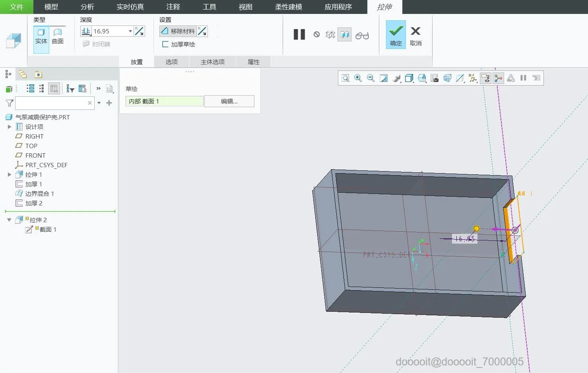Screen dimensions: 588x373
Task: Click the no-preview icon in the dashboard
Action: (316, 35)
